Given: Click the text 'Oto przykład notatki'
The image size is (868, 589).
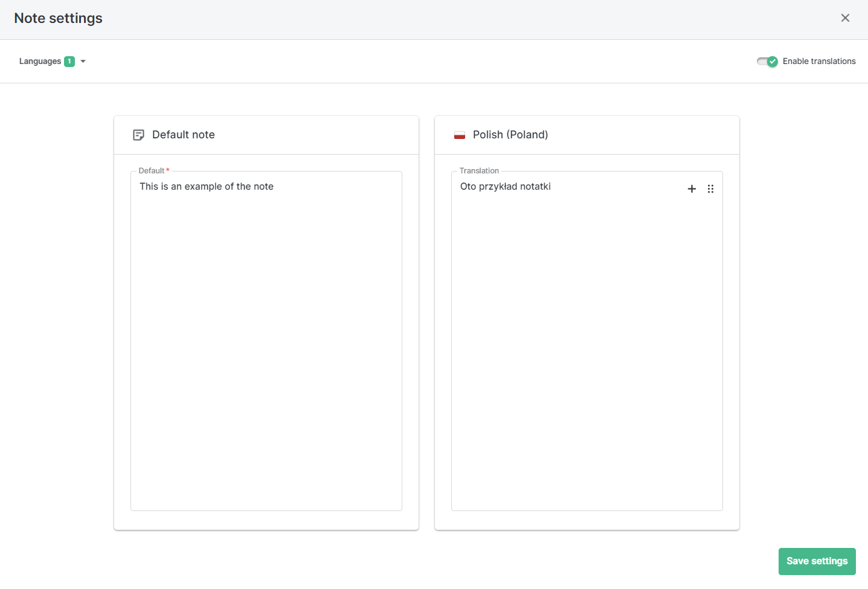Looking at the screenshot, I should tap(506, 187).
